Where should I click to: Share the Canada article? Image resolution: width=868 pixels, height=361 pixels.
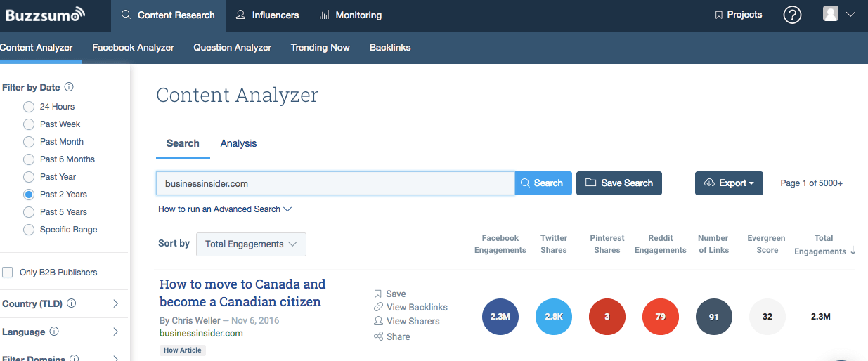[392, 336]
